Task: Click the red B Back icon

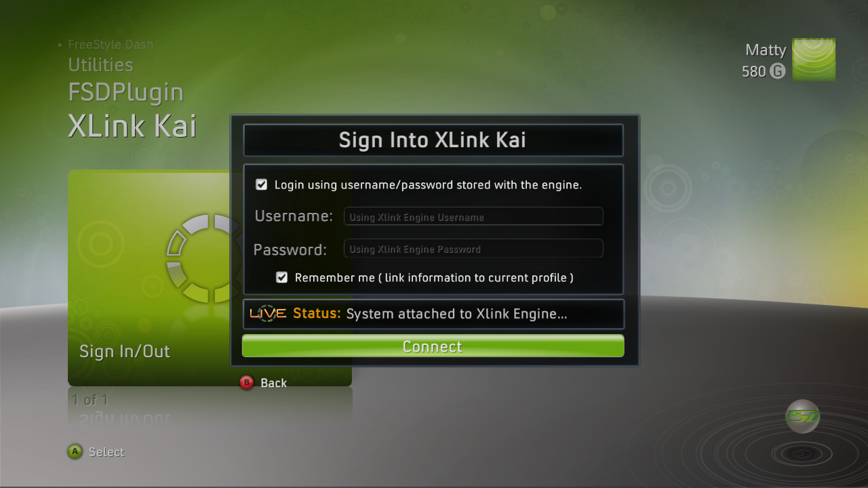Action: click(x=247, y=383)
